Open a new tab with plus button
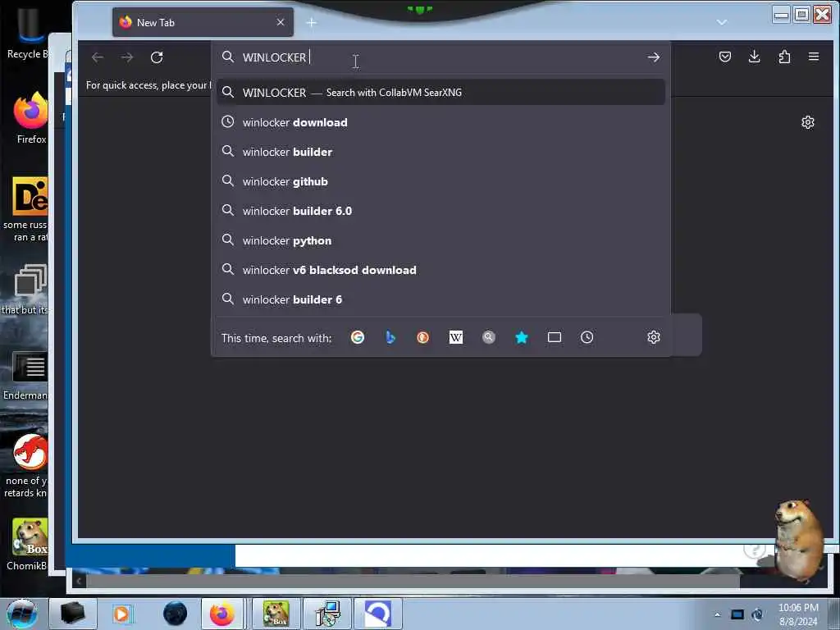The image size is (840, 630). pyautogui.click(x=311, y=22)
